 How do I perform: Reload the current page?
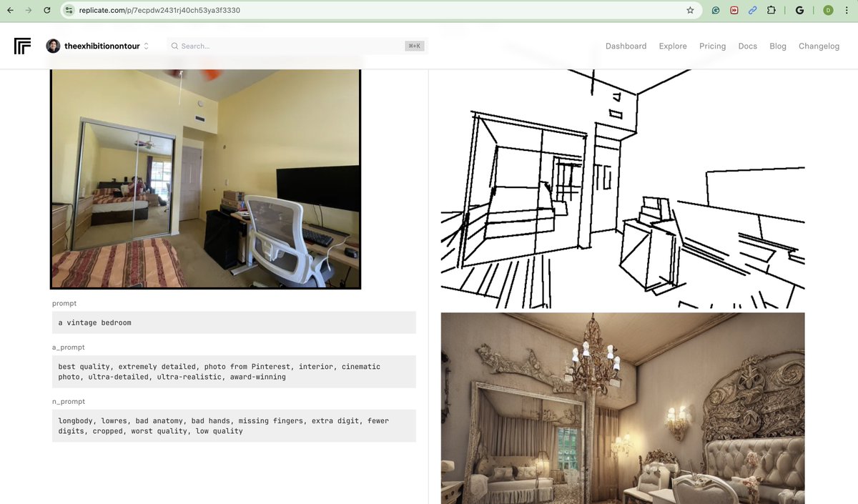(47, 10)
